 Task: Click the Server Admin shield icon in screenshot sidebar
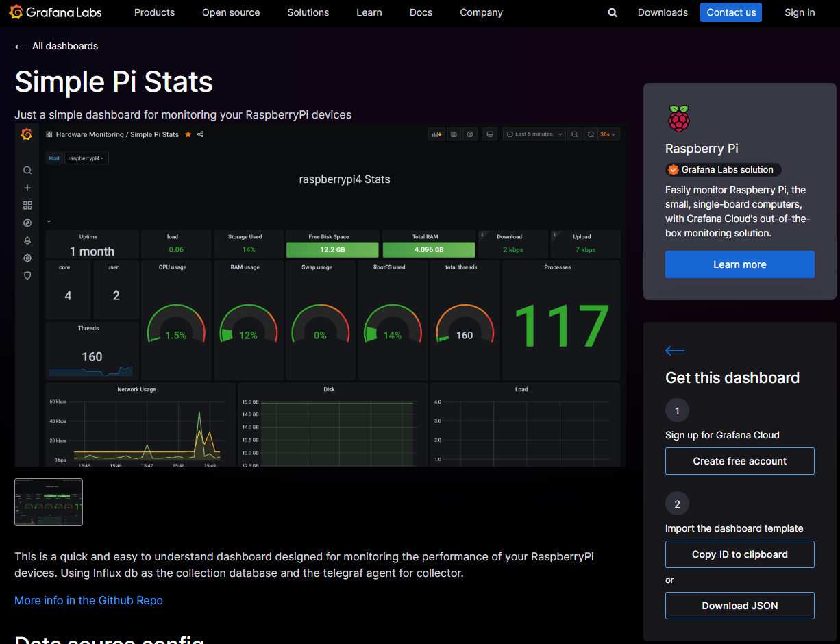pos(27,275)
